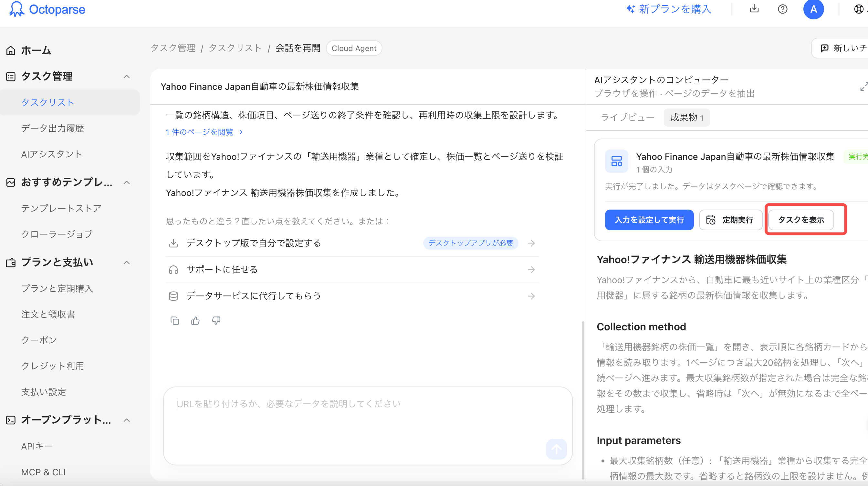868x486 pixels.
Task: Click database icon beside データサービスに代行してもらう
Action: click(173, 296)
